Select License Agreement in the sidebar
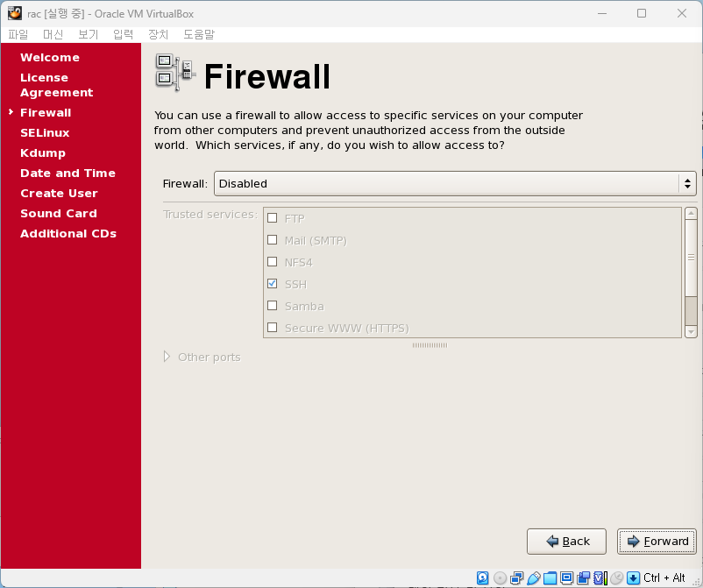This screenshot has height=588, width=703. point(56,85)
